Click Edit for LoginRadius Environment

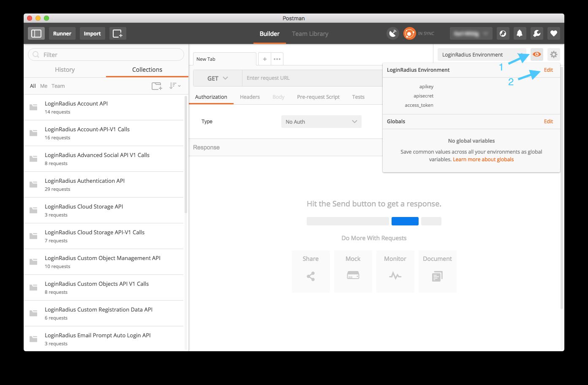pyautogui.click(x=548, y=70)
